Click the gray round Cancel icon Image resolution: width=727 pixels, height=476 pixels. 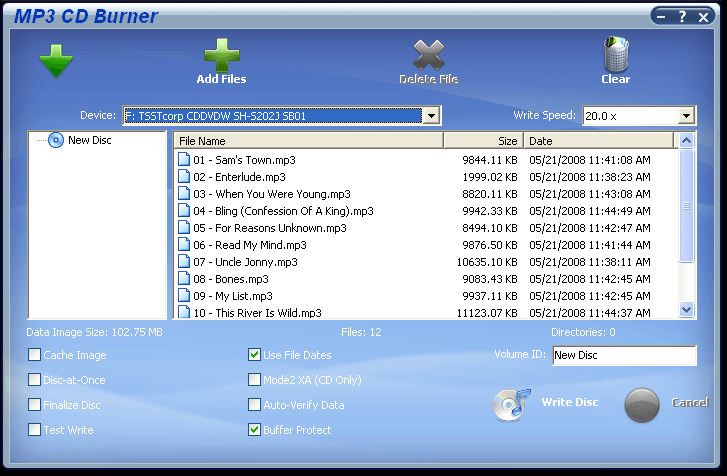click(x=642, y=405)
